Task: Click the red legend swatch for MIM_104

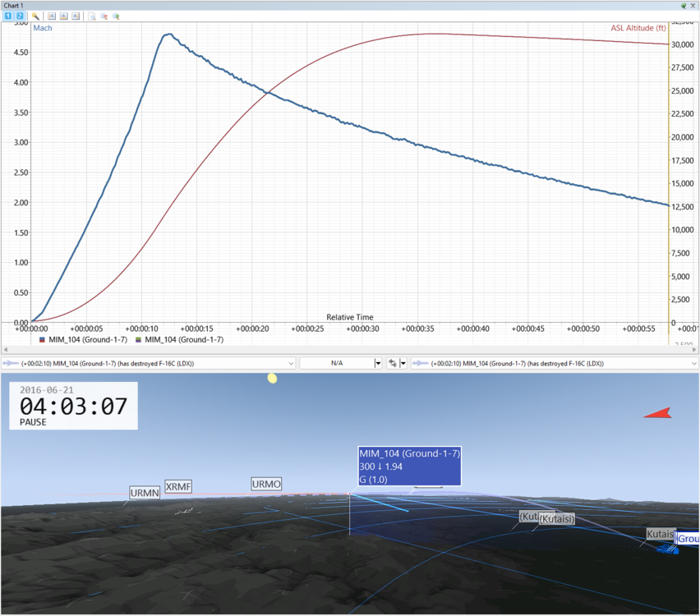Action: [x=42, y=340]
